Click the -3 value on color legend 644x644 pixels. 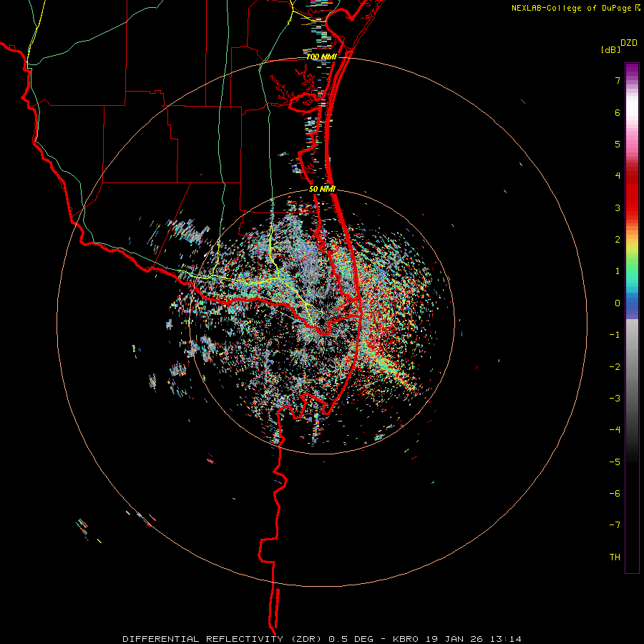(615, 399)
